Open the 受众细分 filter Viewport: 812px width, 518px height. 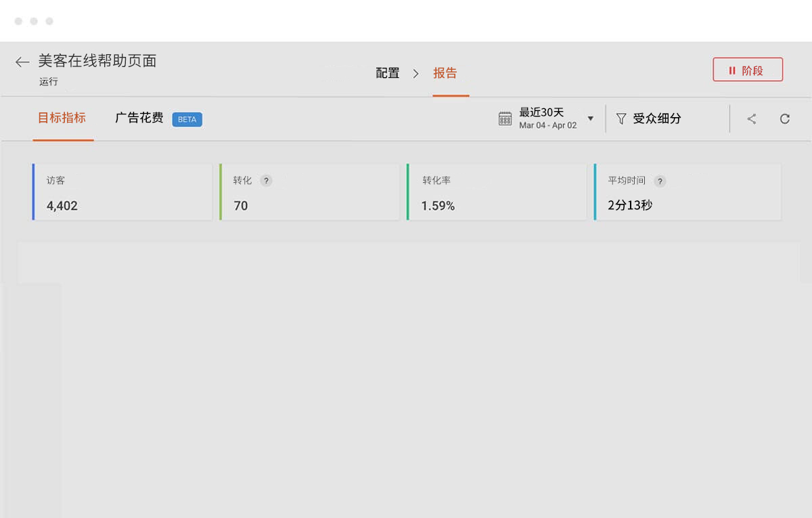click(648, 118)
